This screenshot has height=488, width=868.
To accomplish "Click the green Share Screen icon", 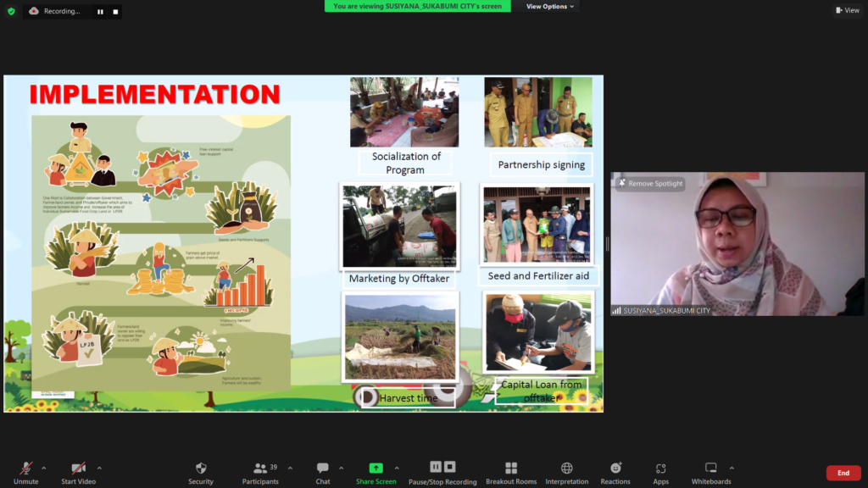I will tap(376, 468).
